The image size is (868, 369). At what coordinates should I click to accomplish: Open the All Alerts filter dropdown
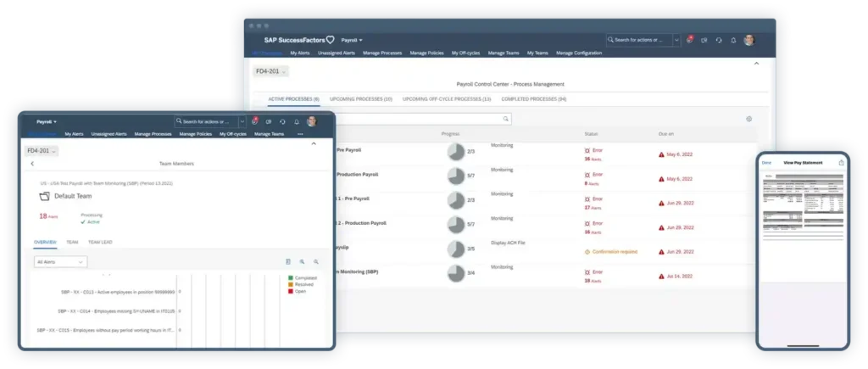click(60, 261)
